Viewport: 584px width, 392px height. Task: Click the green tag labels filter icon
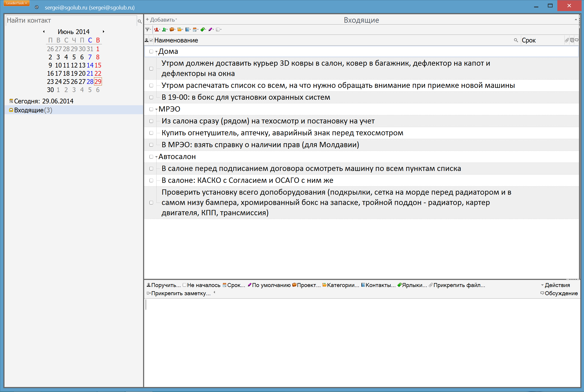(202, 30)
